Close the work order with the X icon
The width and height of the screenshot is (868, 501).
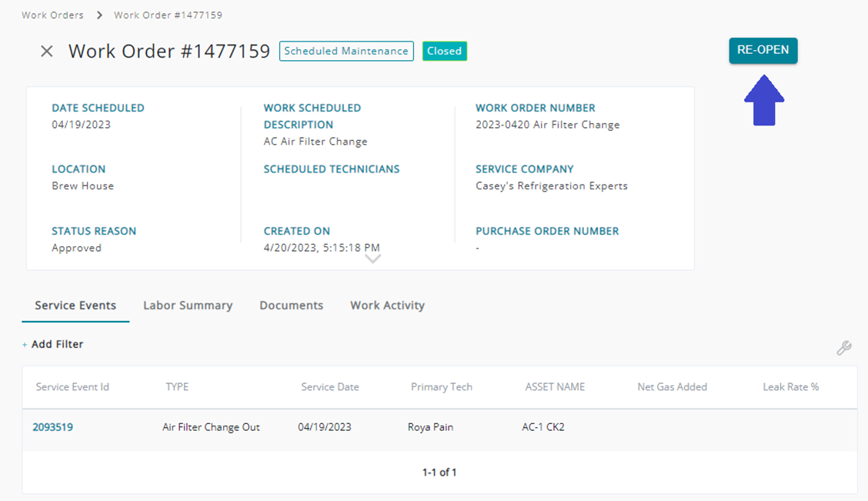pyautogui.click(x=47, y=52)
